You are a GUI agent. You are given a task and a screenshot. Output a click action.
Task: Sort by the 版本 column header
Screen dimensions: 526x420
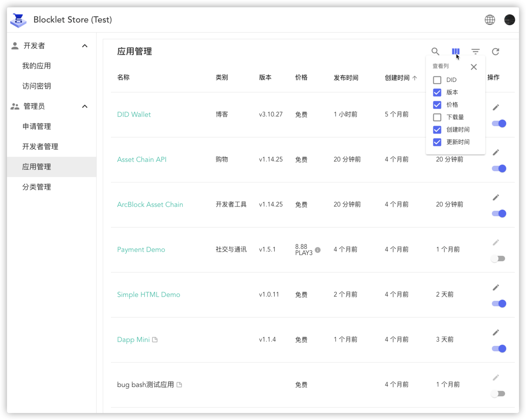point(265,78)
